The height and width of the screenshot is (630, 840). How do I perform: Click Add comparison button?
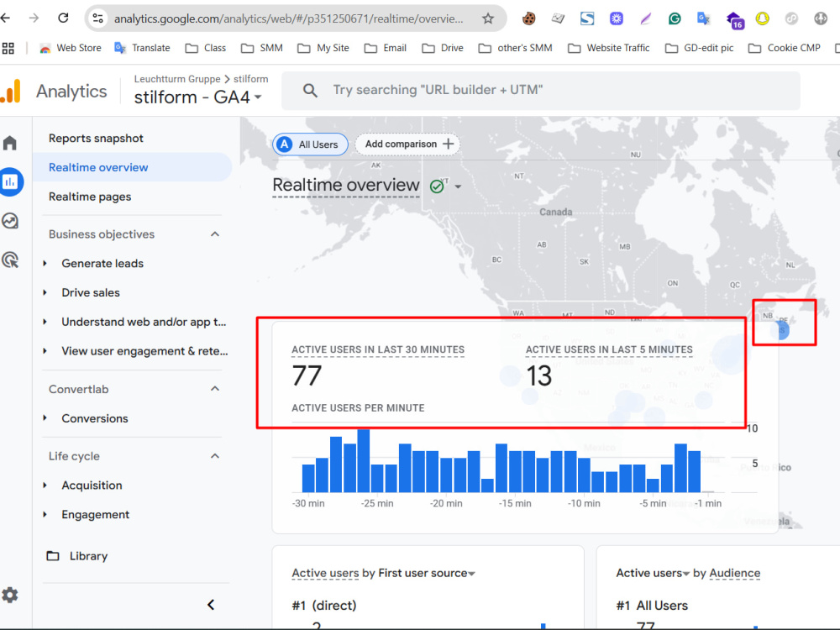point(407,144)
